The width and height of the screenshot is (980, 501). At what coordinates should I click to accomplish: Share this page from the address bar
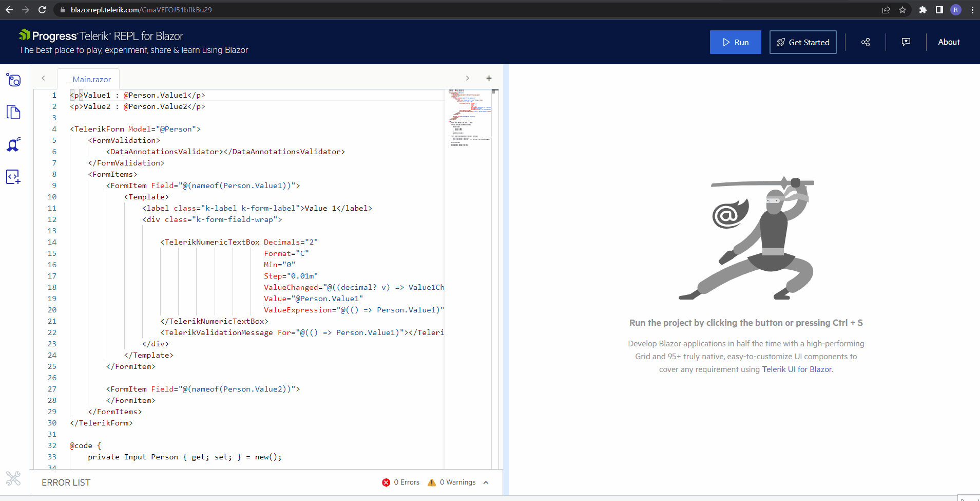886,10
